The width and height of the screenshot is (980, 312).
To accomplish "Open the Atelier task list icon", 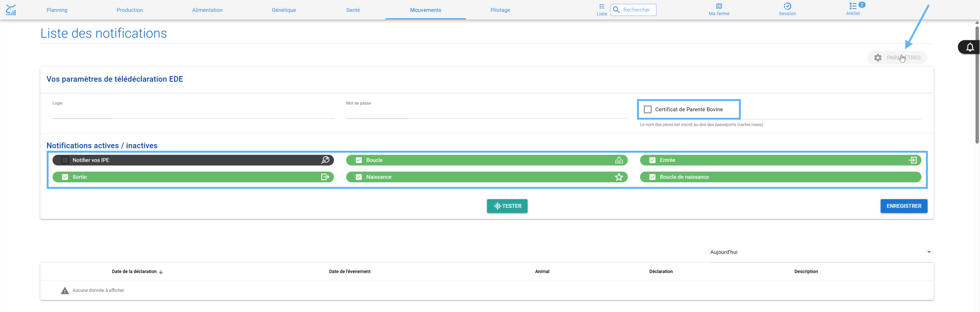I will pyautogui.click(x=852, y=6).
